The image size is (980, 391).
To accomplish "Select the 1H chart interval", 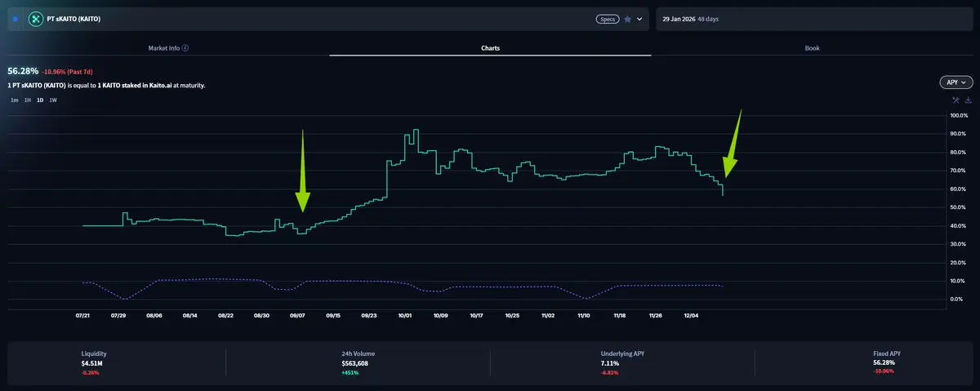I will click(27, 100).
